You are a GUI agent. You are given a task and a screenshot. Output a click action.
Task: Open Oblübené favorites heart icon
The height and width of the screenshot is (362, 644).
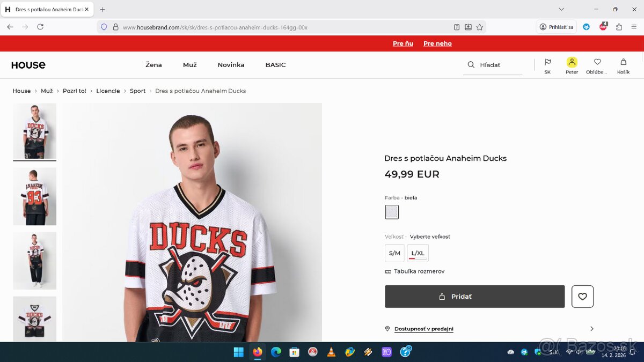point(597,62)
